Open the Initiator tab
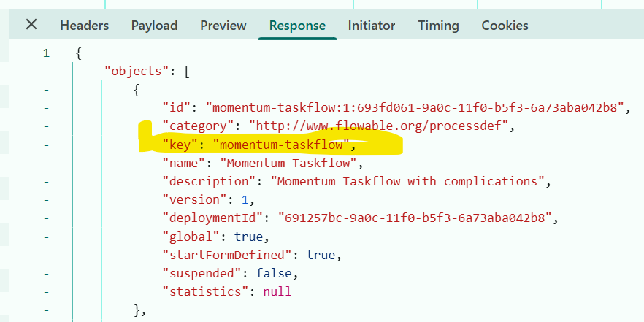 371,26
